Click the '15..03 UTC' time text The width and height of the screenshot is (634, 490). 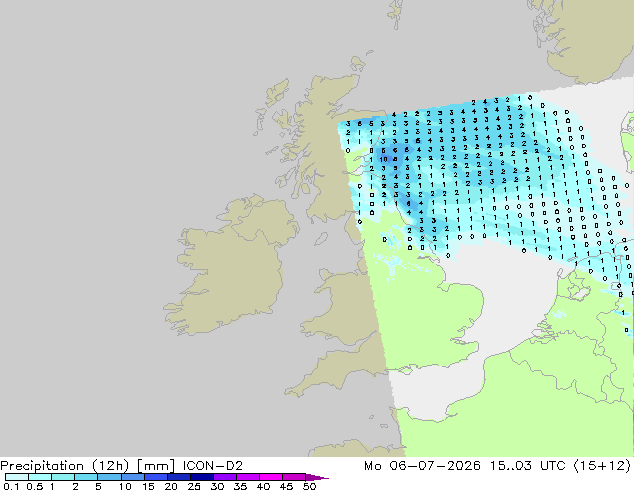click(528, 466)
